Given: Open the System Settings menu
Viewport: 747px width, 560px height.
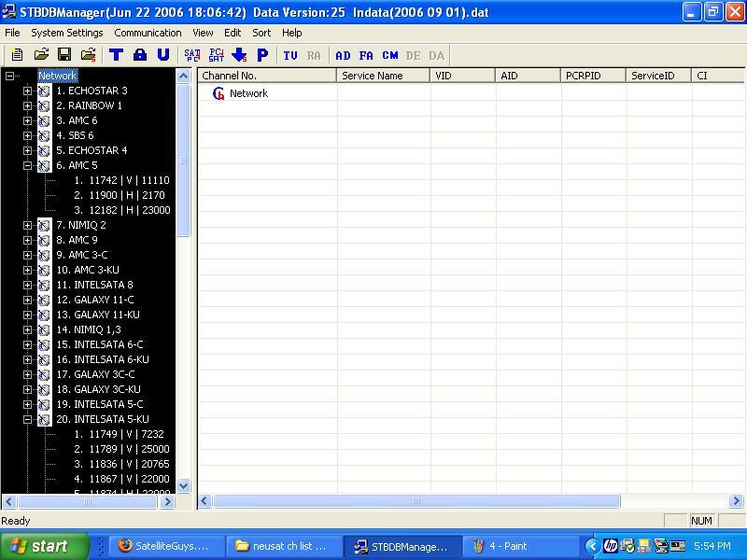Looking at the screenshot, I should click(66, 33).
